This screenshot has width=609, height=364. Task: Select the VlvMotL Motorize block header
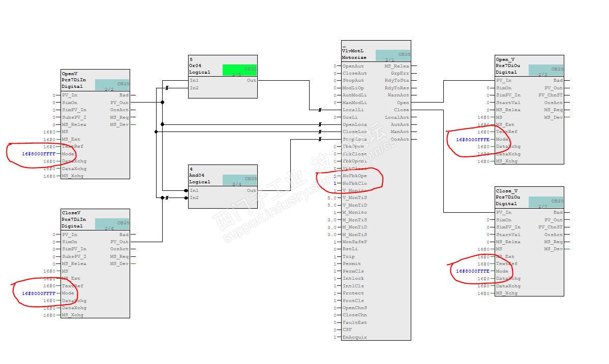pos(376,51)
